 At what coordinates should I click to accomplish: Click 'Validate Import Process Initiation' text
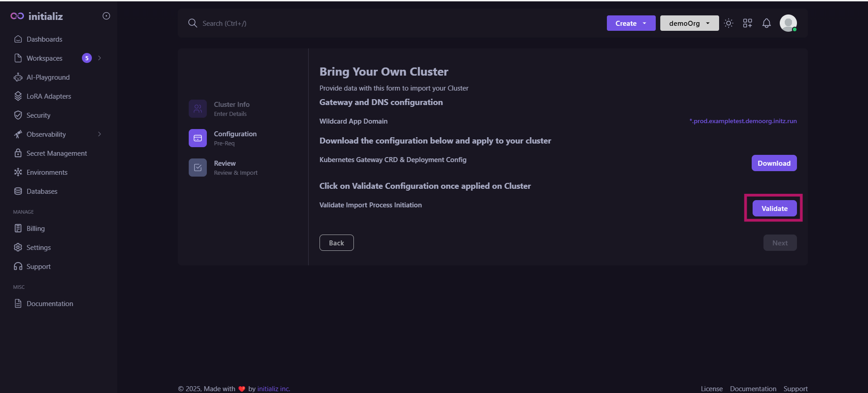pos(371,205)
